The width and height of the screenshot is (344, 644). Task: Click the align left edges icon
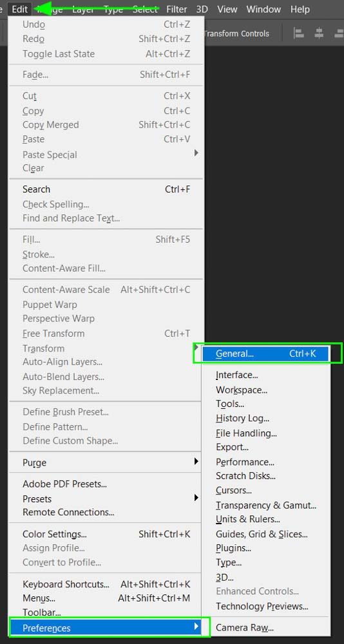tap(299, 33)
